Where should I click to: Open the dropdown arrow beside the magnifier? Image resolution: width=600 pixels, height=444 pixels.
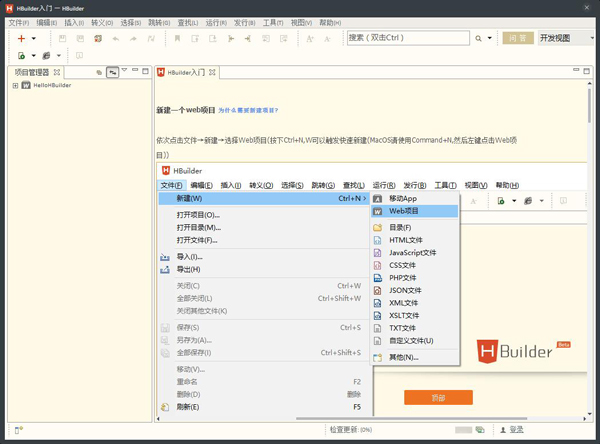(489, 38)
